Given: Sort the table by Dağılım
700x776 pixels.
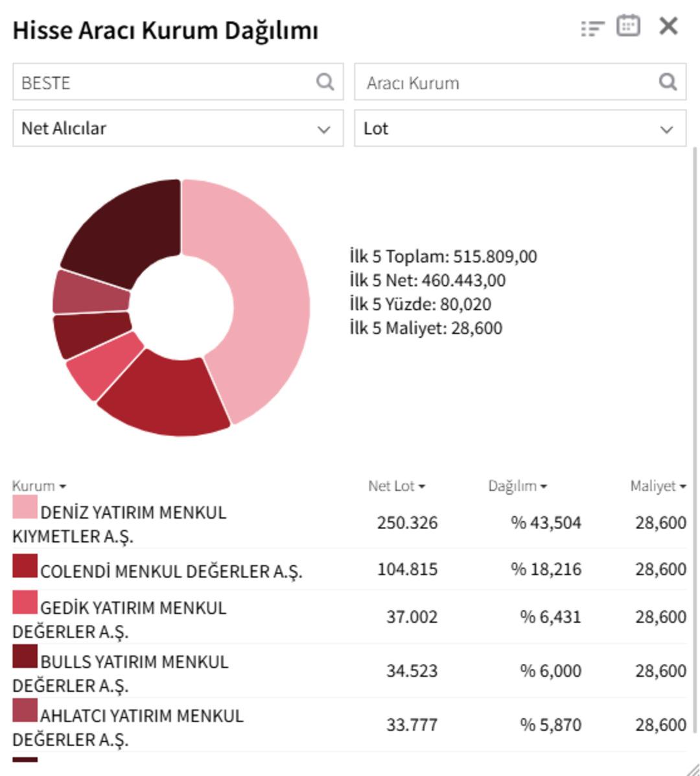Looking at the screenshot, I should (x=517, y=484).
